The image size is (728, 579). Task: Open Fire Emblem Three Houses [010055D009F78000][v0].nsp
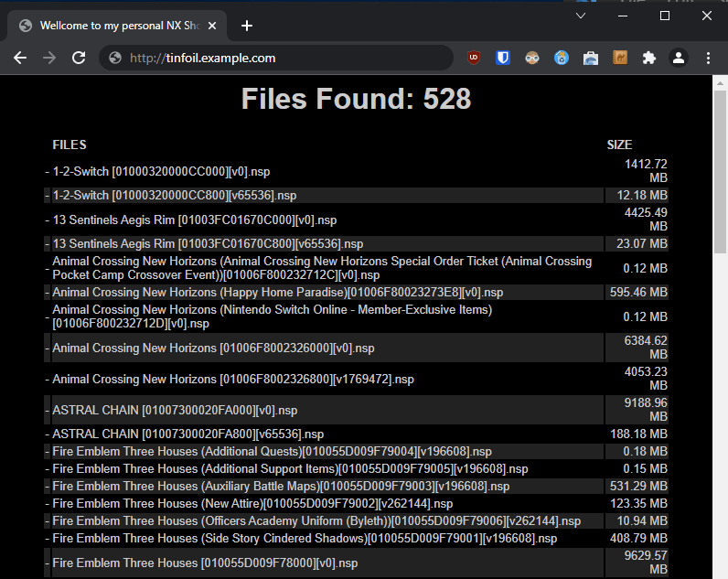point(205,563)
